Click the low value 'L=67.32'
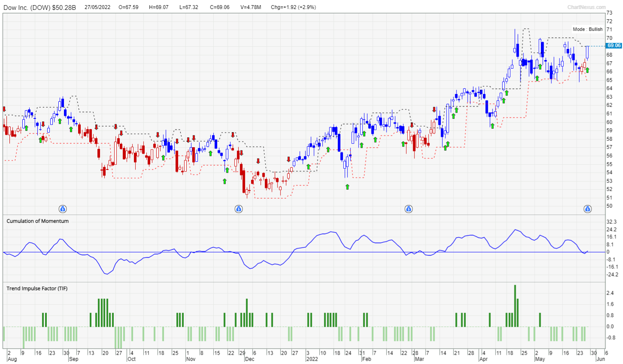The width and height of the screenshot is (623, 364). pyautogui.click(x=189, y=7)
